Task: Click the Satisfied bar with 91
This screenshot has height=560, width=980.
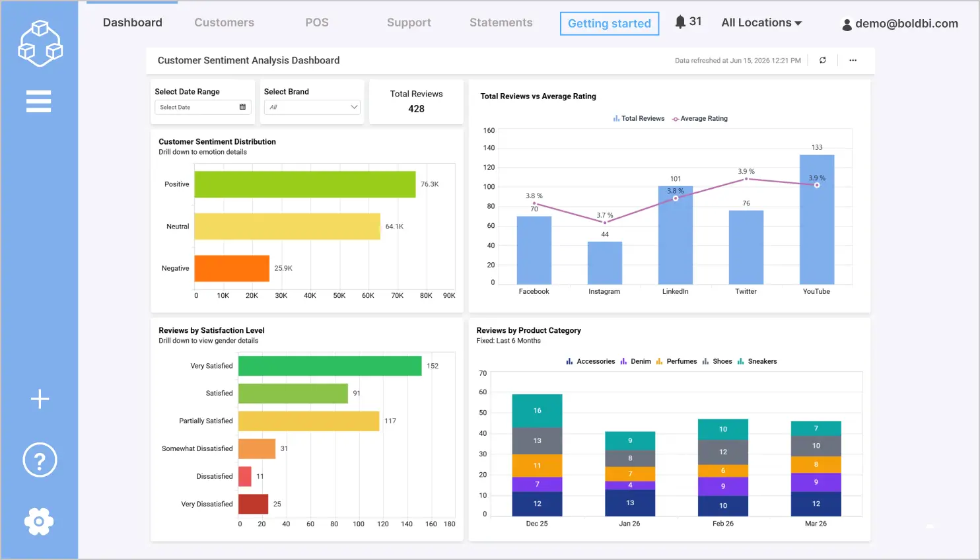Action: coord(293,393)
